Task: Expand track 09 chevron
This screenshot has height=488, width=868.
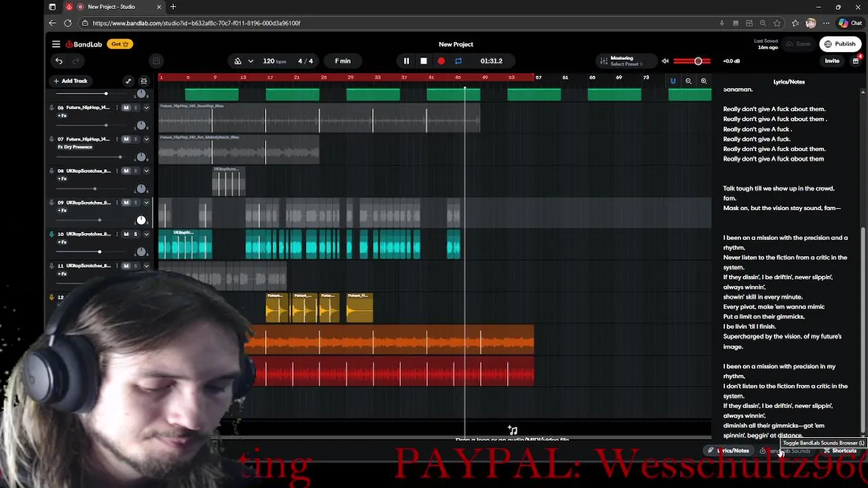Action: click(x=146, y=203)
